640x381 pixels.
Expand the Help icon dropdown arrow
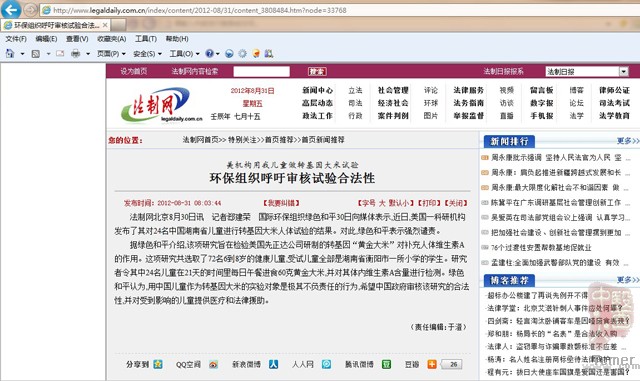(x=218, y=54)
